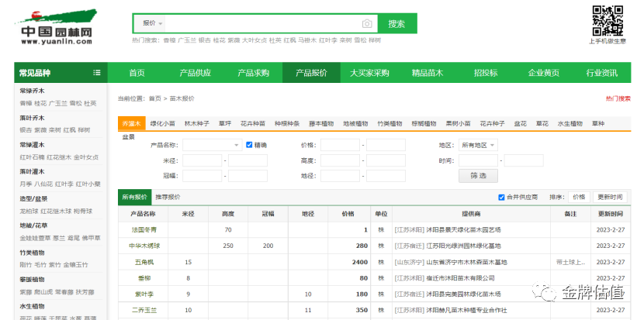This screenshot has width=644, height=320.
Task: Open the 大买家采购 nav item
Action: (369, 73)
